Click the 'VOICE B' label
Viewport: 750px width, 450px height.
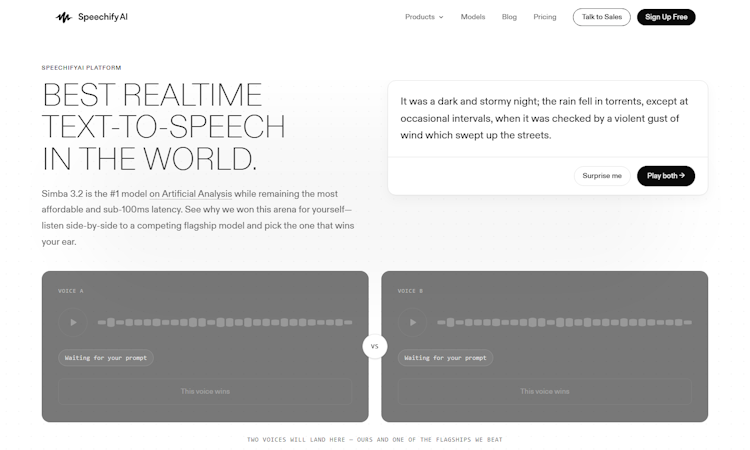(410, 291)
